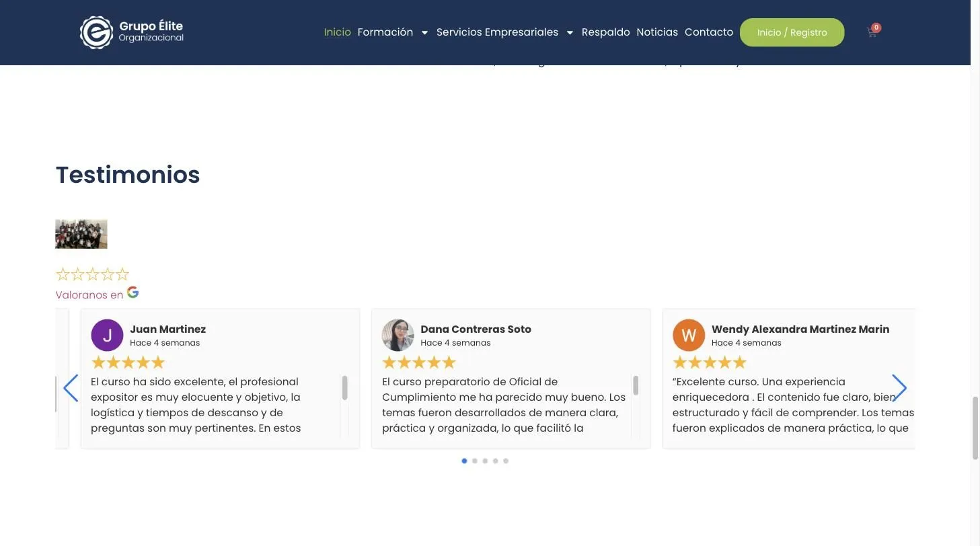Expand the Formación dropdown arrow
Viewport: 980px width, 546px height.
click(x=424, y=32)
